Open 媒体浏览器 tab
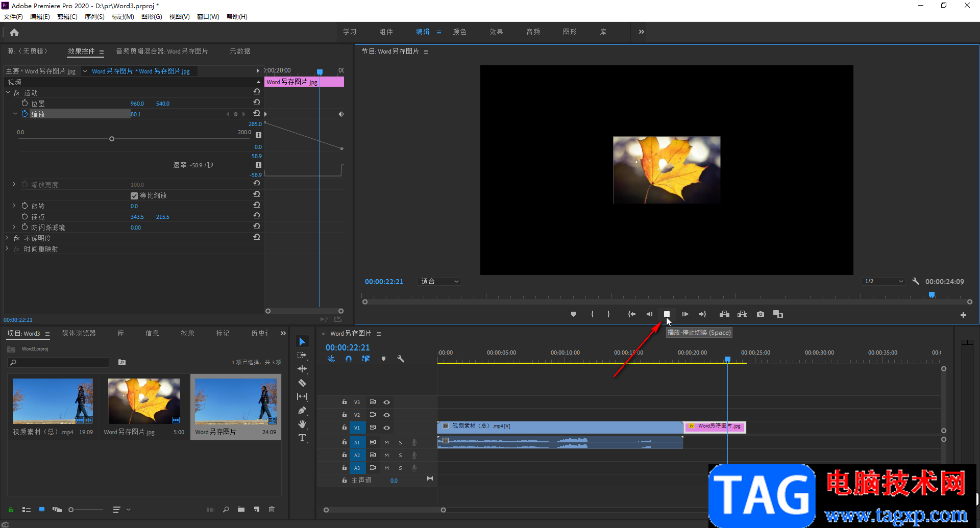980x528 pixels. (79, 333)
